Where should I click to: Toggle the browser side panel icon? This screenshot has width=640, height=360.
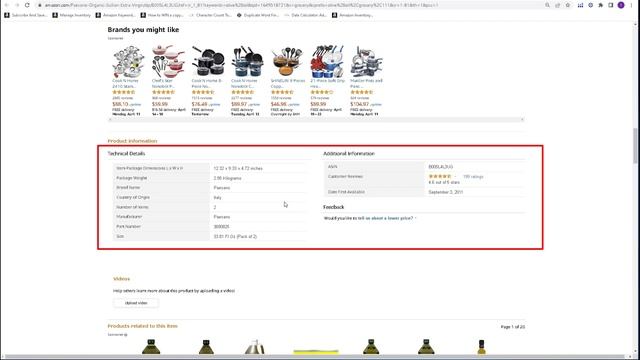tap(611, 5)
